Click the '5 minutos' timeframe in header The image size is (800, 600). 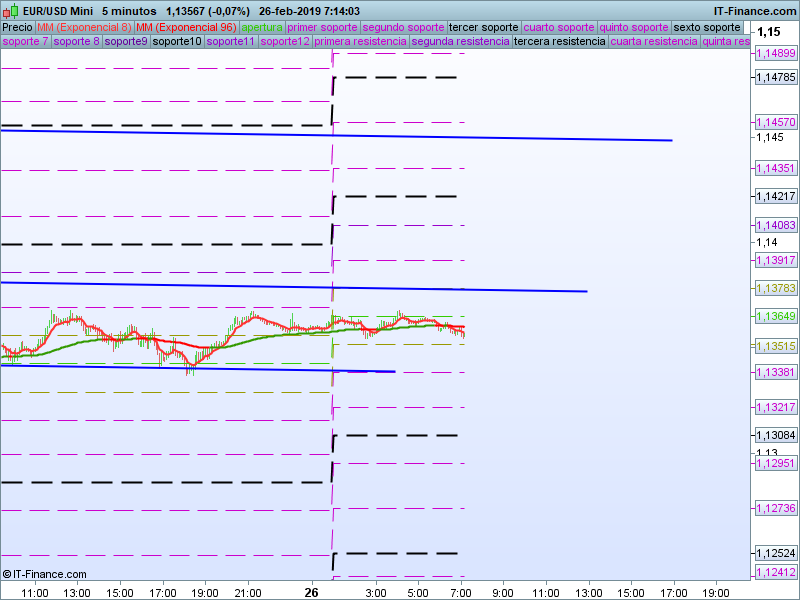pyautogui.click(x=129, y=11)
